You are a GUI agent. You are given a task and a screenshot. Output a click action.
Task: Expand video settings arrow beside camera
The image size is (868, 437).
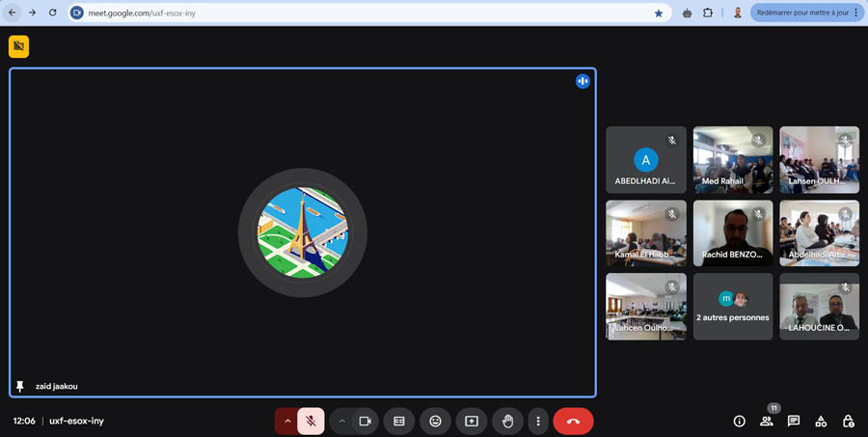341,422
